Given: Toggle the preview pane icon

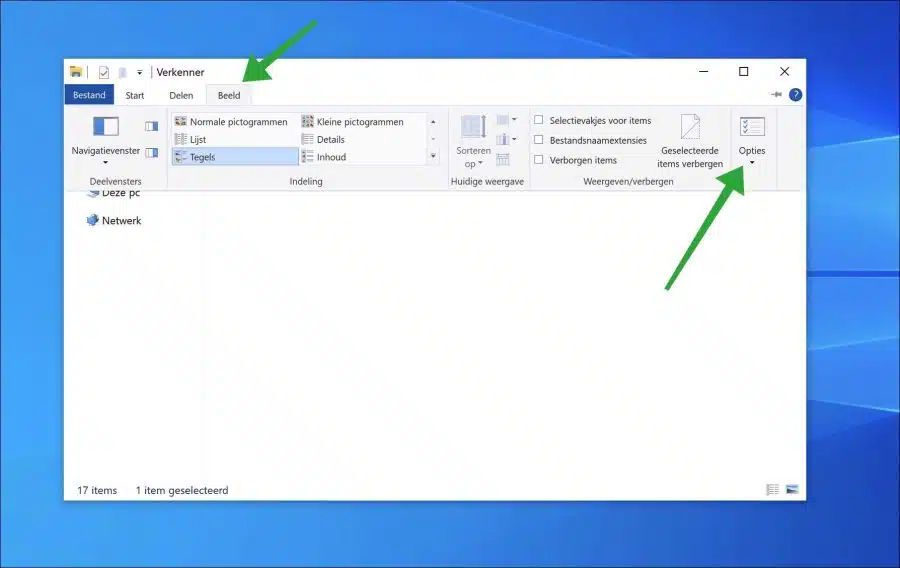Looking at the screenshot, I should 152,126.
